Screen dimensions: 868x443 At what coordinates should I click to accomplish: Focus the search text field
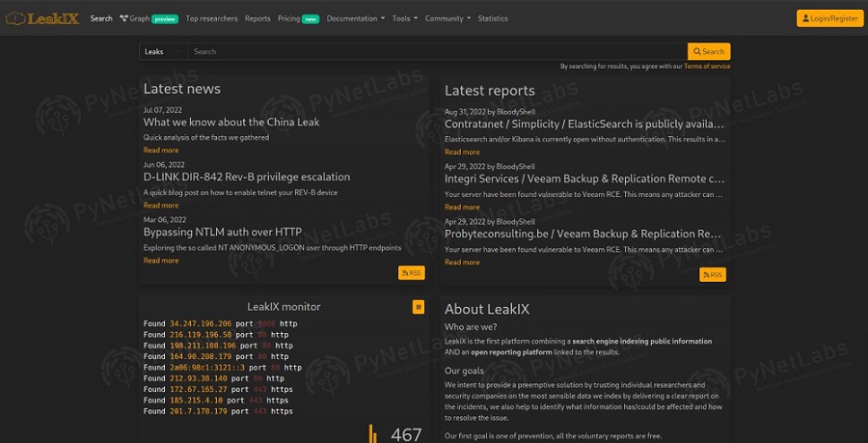437,51
